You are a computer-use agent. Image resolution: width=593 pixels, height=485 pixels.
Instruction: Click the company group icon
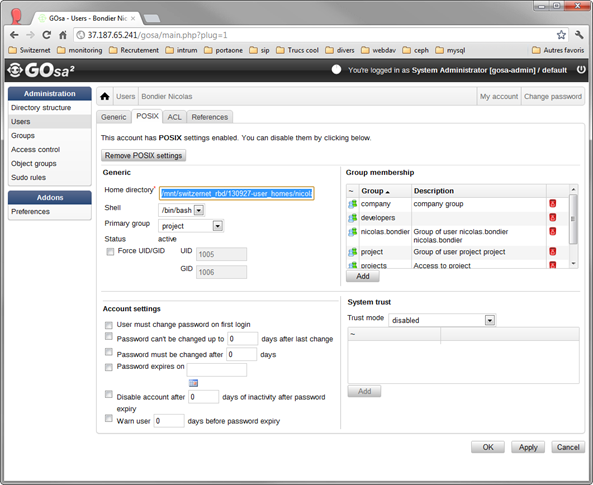click(x=352, y=204)
